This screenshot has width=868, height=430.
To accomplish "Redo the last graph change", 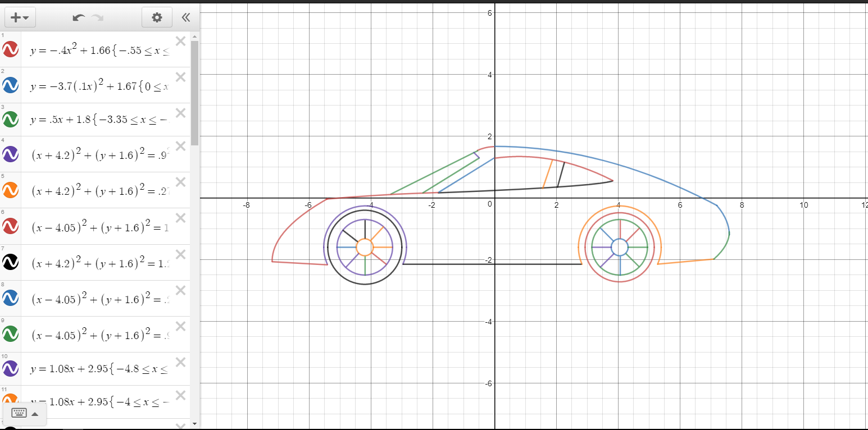I will pos(98,17).
